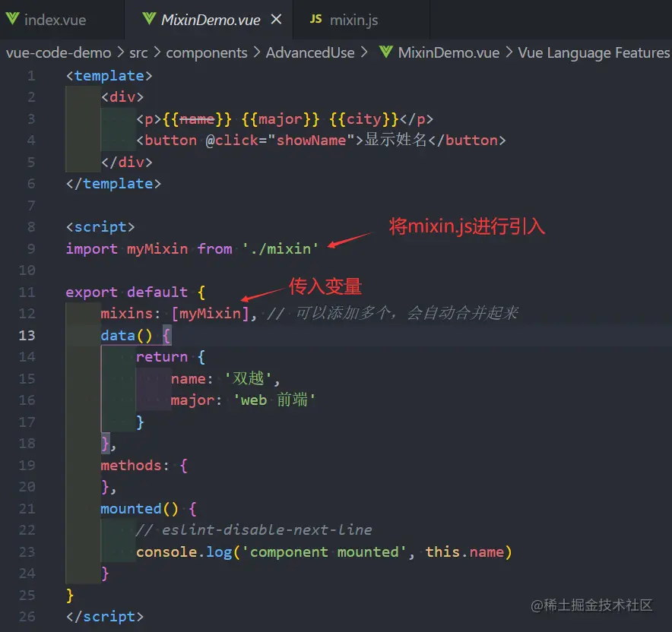The width and height of the screenshot is (672, 632).
Task: Click the closing </template> tag
Action: tap(113, 184)
